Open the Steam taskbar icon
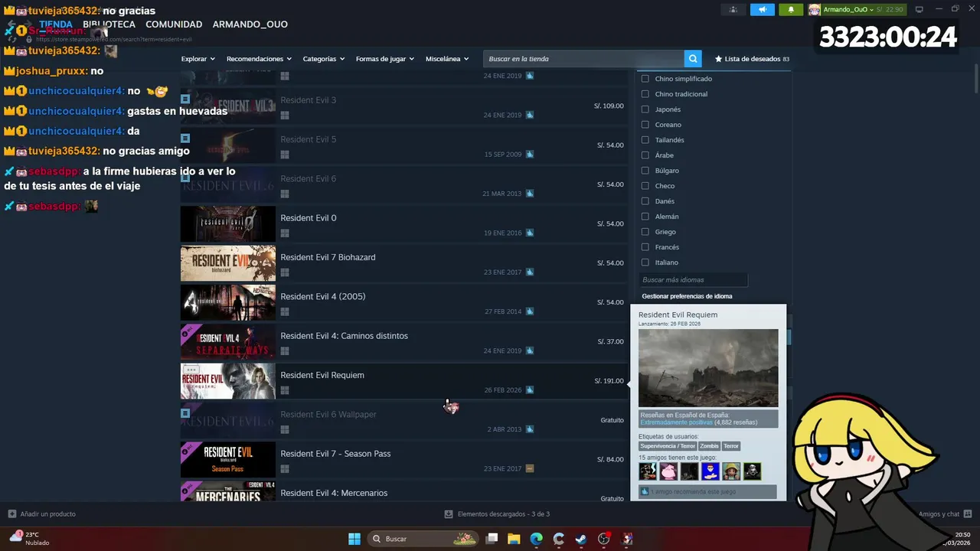The width and height of the screenshot is (980, 551). click(581, 539)
